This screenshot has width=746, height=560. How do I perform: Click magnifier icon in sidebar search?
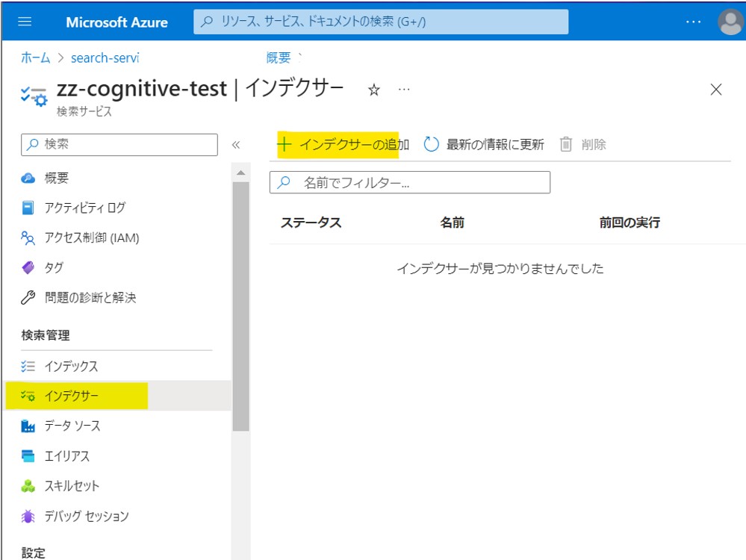click(32, 144)
